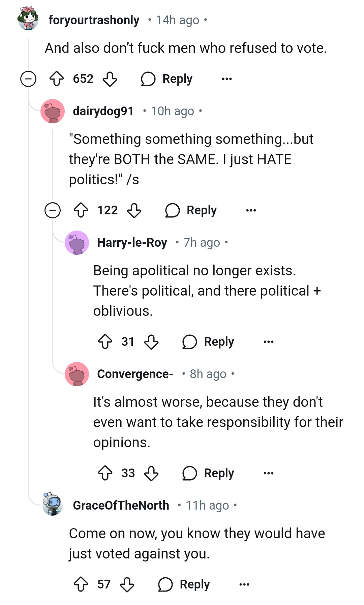Reply to GraceOfTheNorth's comment
This screenshot has width=364, height=605.
pos(184,584)
